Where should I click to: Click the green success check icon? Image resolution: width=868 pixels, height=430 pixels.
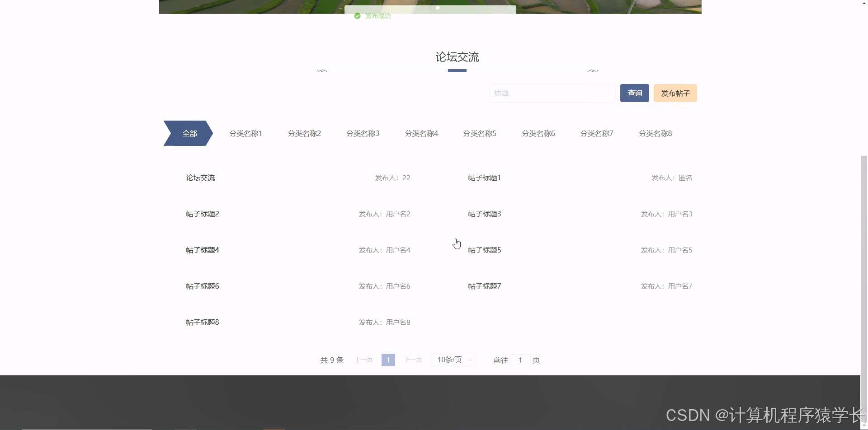(357, 16)
